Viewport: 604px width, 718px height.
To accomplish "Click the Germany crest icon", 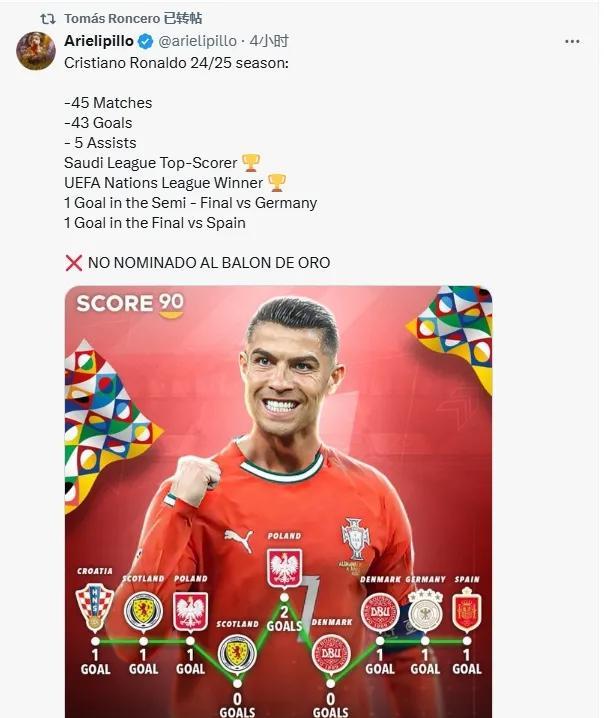I will [x=425, y=610].
